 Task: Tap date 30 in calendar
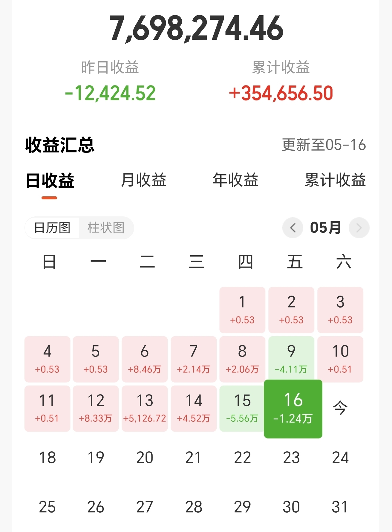pos(291,507)
